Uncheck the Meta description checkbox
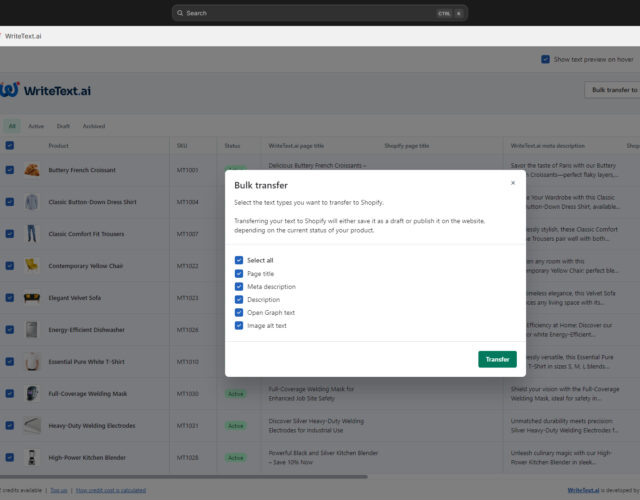 click(239, 286)
